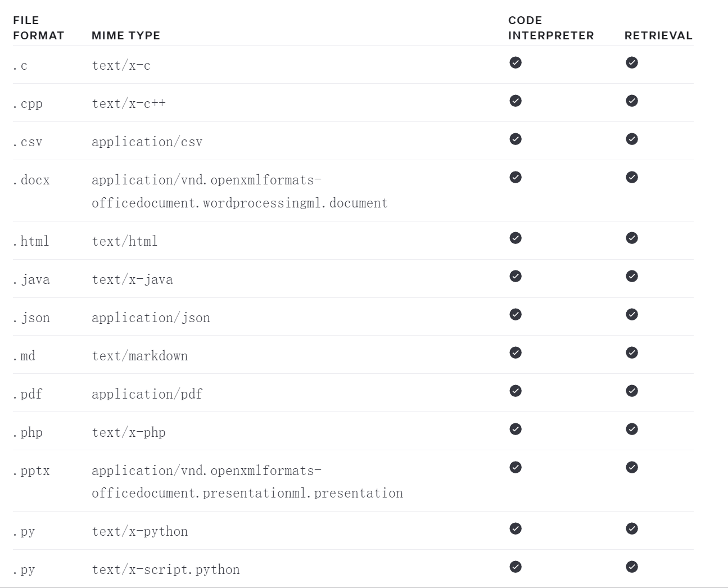The height and width of the screenshot is (588, 728).
Task: Click Code Interpreter checkmark for .html row
Action: (516, 238)
